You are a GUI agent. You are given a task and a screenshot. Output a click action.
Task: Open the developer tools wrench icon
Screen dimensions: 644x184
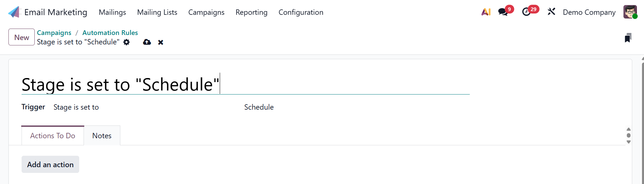(551, 12)
